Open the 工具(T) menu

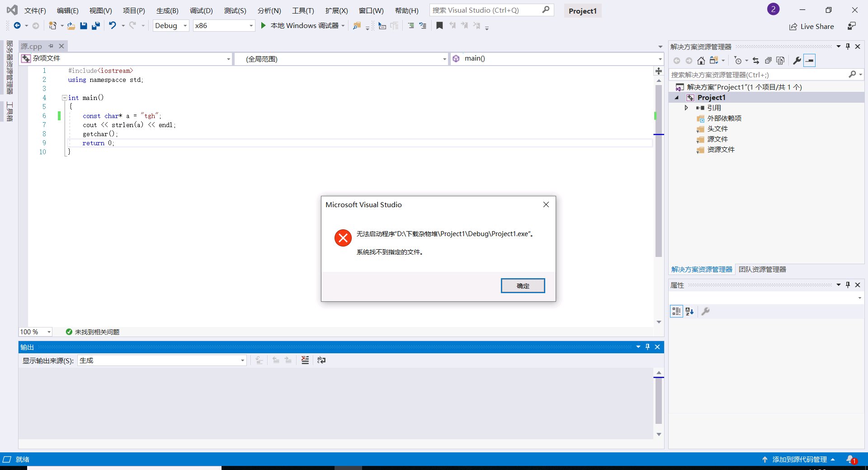point(303,10)
